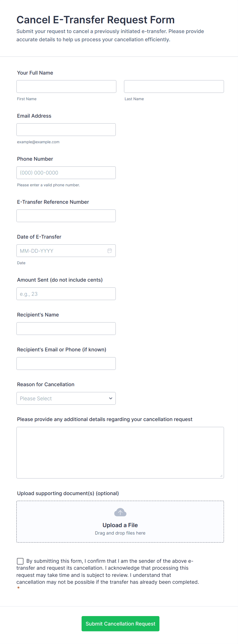Click the E-Transfer Reference Number field
The width and height of the screenshot is (238, 644).
[x=66, y=216]
